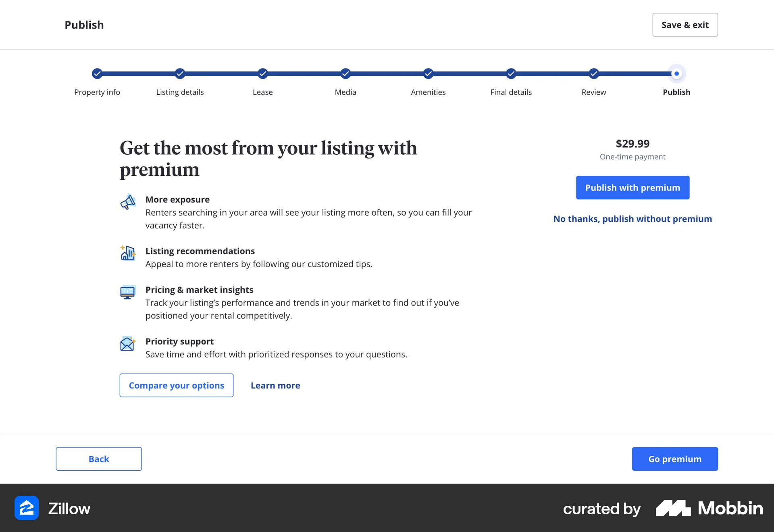The width and height of the screenshot is (774, 532).
Task: Click the Pricing & market insights monitor icon
Action: (128, 292)
